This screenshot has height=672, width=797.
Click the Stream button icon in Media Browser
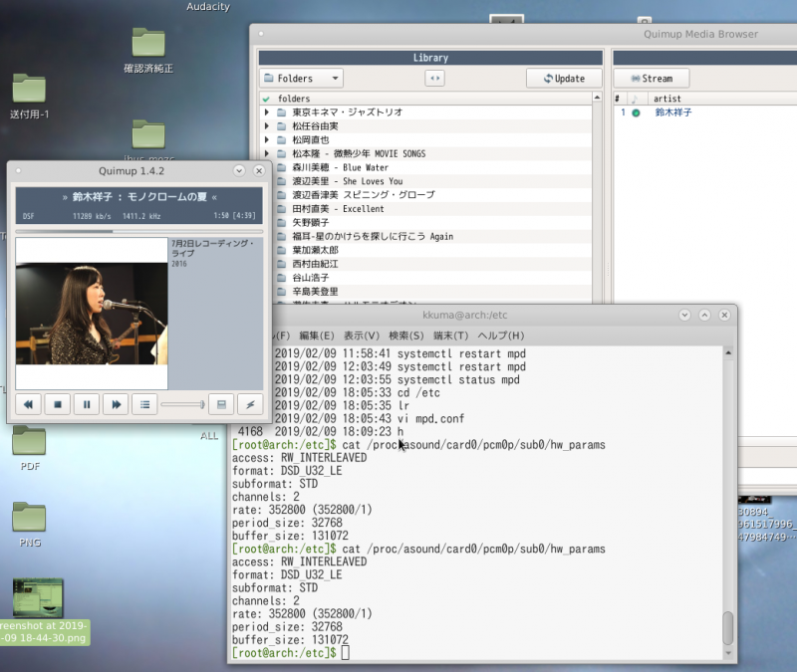pos(651,78)
